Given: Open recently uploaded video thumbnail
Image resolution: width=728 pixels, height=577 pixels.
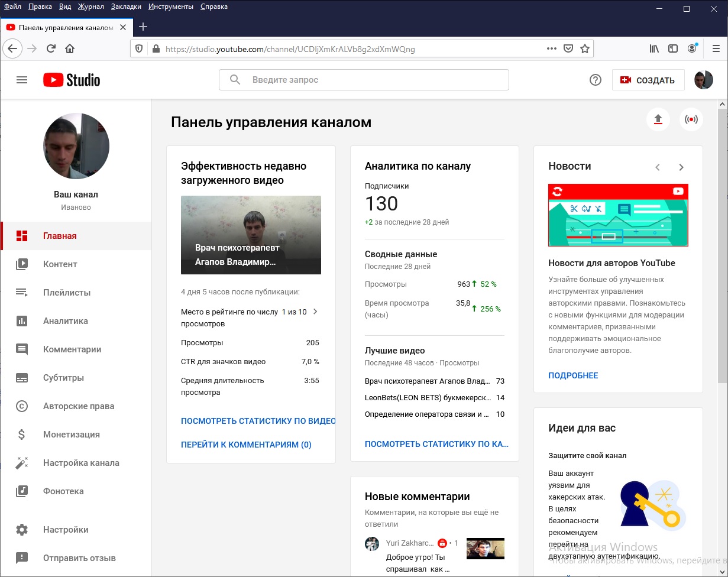Looking at the screenshot, I should [x=251, y=235].
